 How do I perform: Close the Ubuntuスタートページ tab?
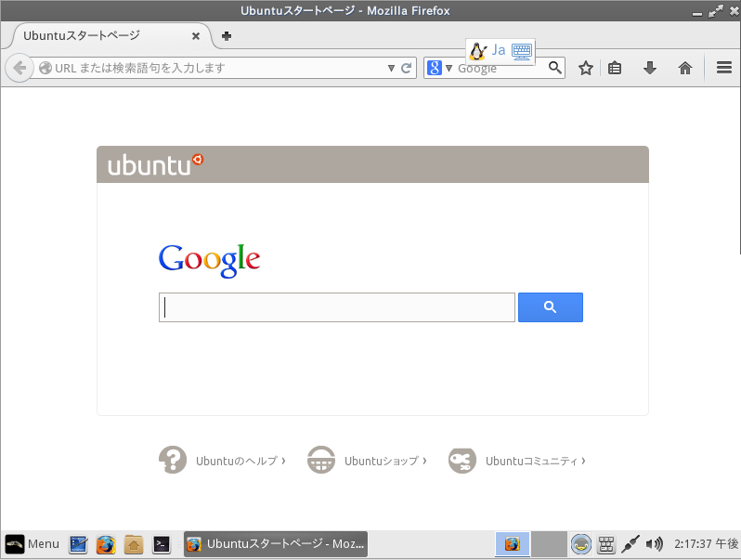pos(196,36)
